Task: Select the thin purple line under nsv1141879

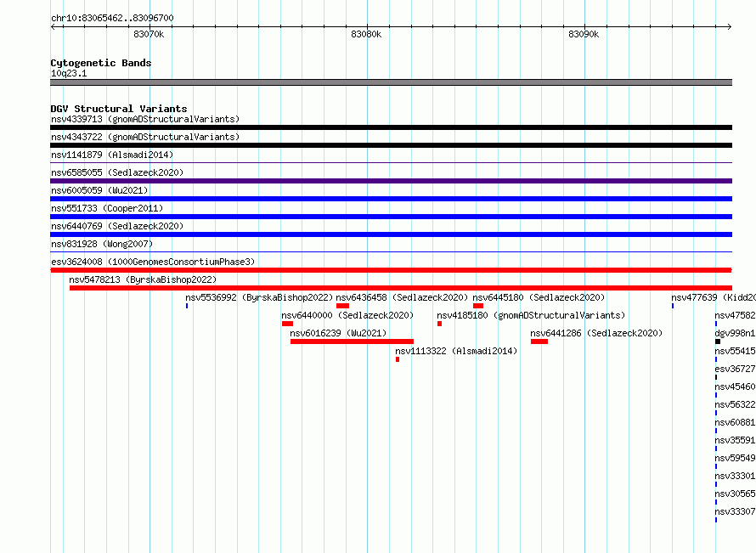Action: 391,163
